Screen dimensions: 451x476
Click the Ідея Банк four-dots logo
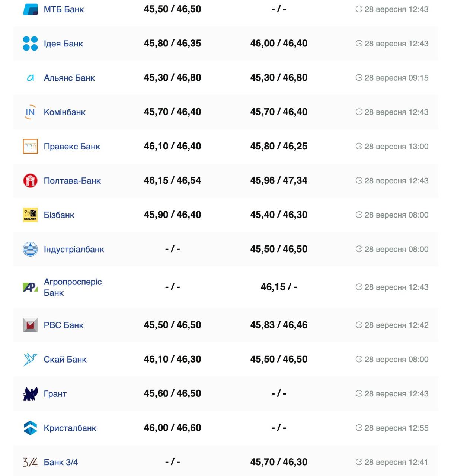[x=30, y=44]
